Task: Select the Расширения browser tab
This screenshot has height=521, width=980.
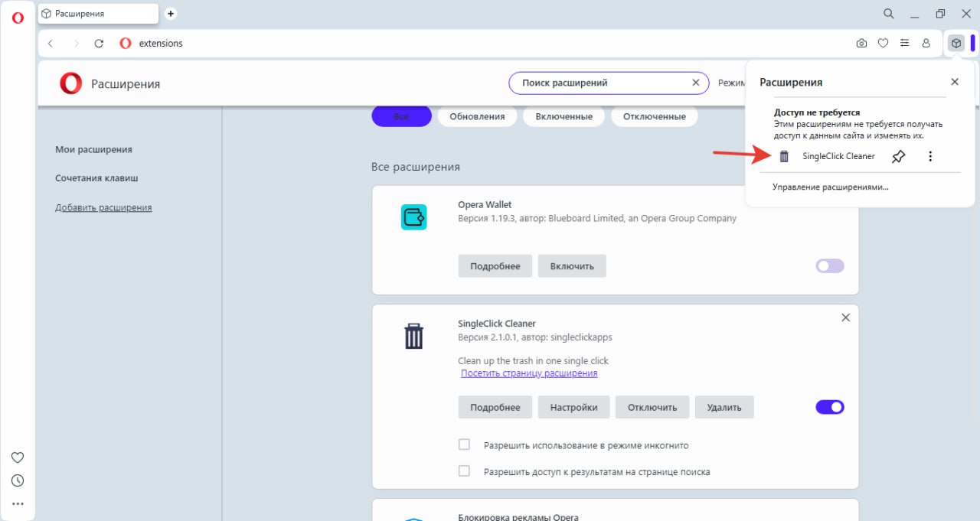Action: coord(98,14)
